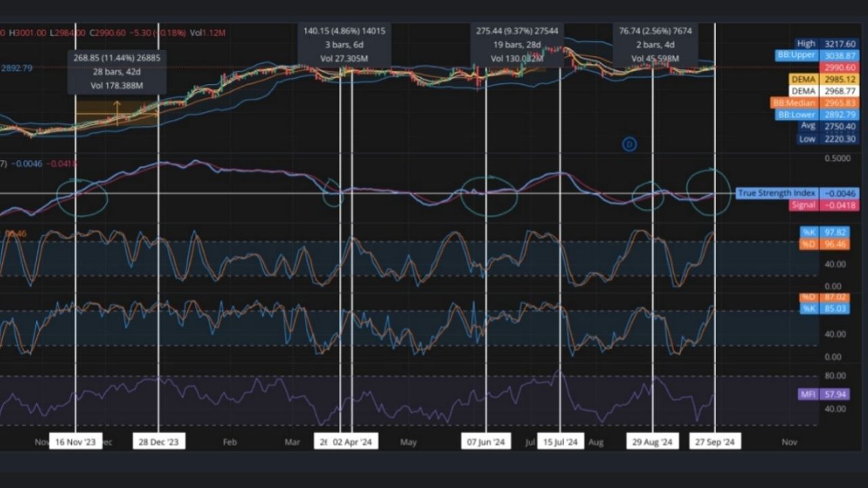The image size is (868, 488).
Task: Select the 140.15 (4.86%) measurement box
Action: (344, 45)
